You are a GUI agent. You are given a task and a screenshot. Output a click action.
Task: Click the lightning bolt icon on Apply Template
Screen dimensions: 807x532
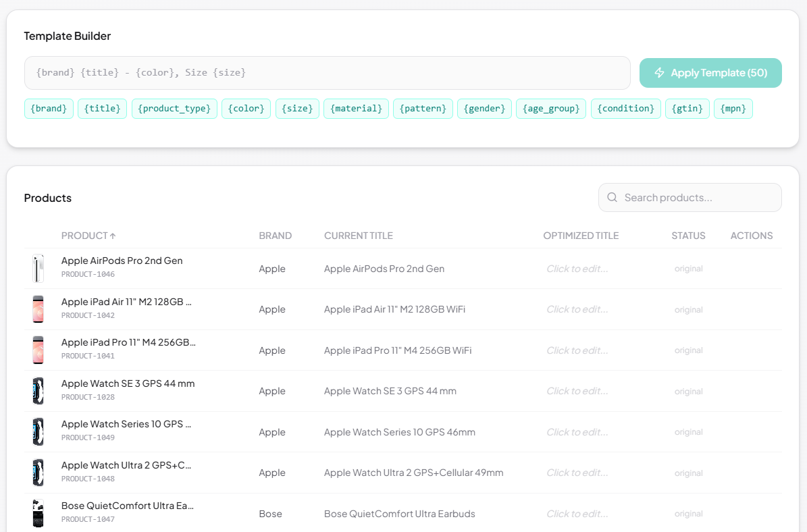659,72
